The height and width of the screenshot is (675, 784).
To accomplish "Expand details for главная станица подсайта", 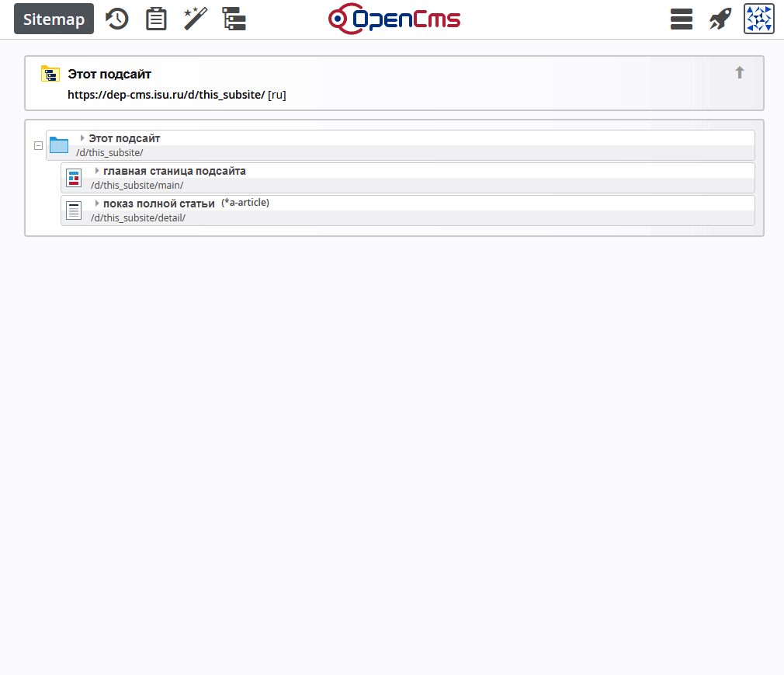I will [97, 171].
